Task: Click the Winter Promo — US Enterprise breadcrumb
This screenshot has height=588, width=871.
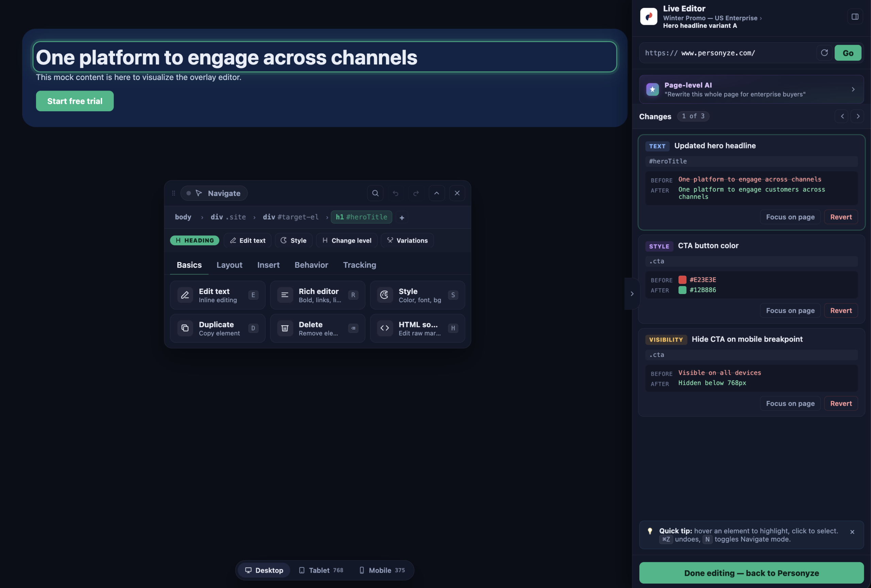Action: (x=710, y=18)
